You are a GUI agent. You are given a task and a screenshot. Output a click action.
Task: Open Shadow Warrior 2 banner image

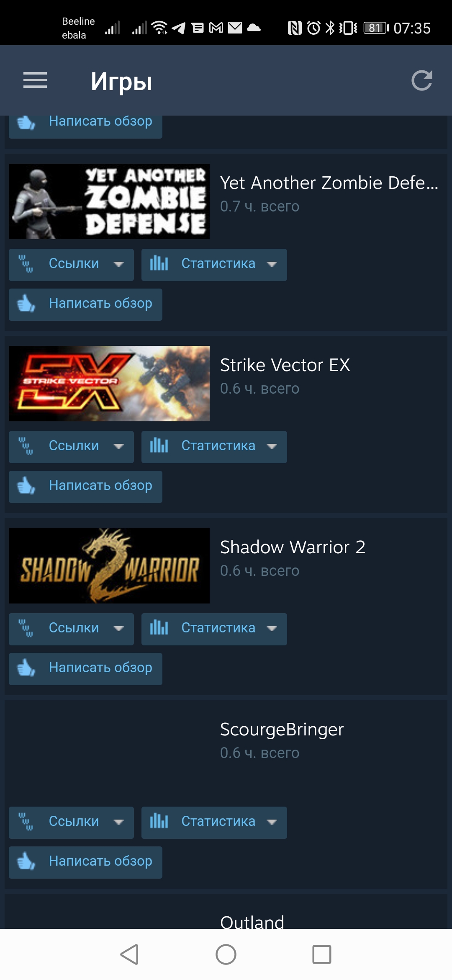[x=109, y=566]
